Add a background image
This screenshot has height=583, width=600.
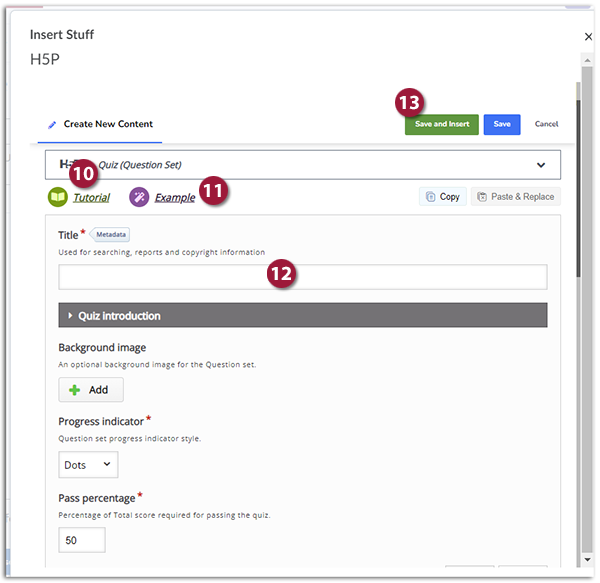91,390
